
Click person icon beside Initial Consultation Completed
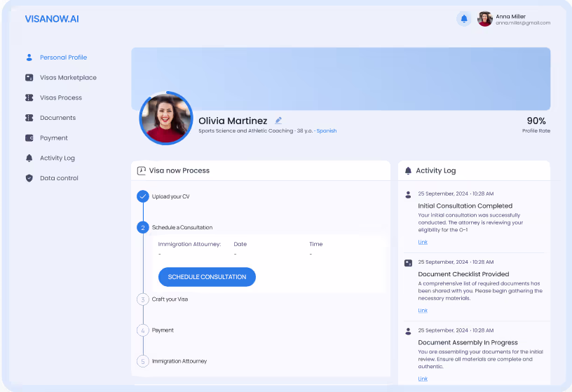[408, 194]
